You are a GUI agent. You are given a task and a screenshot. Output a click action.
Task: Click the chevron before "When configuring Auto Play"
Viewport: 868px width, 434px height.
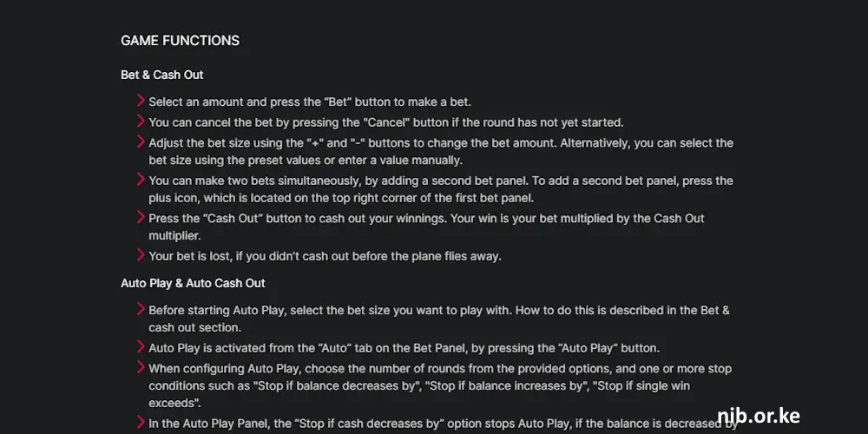point(141,367)
